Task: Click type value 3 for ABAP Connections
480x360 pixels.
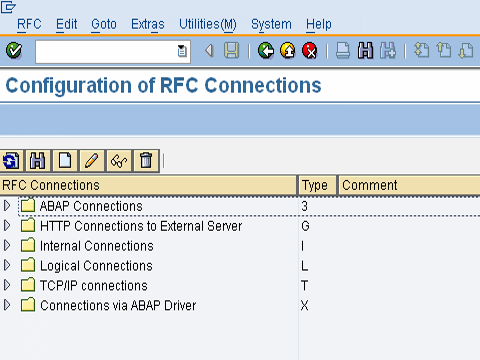Action: tap(304, 206)
